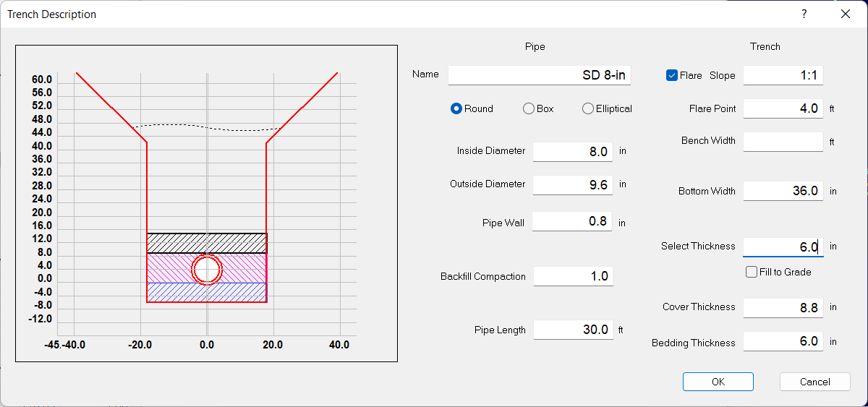868x407 pixels.
Task: Click the Help question mark button
Action: coord(804,14)
